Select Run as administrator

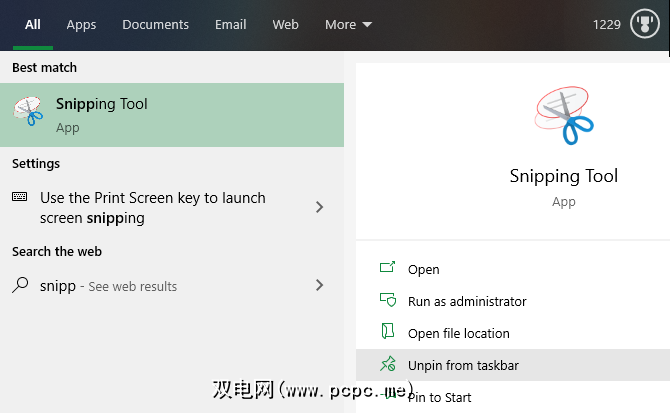(x=513, y=302)
